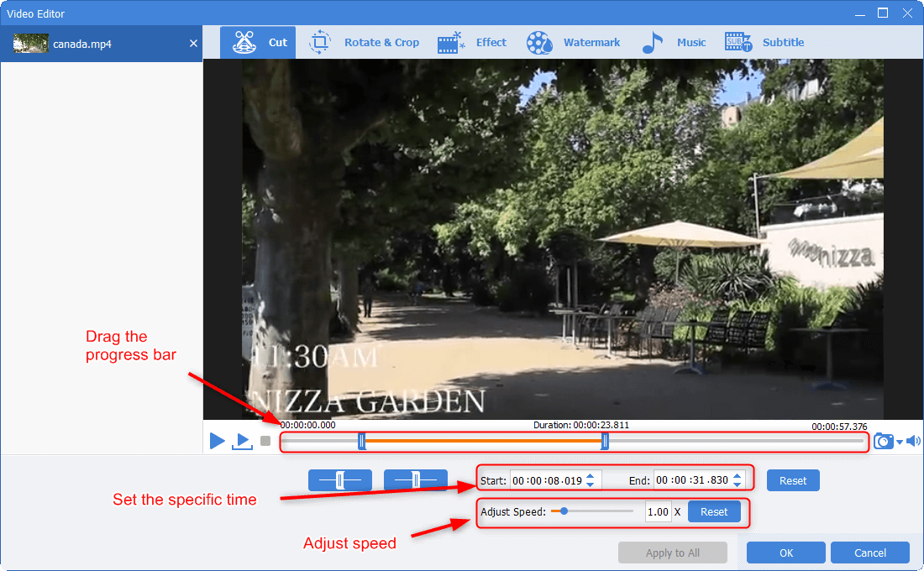Play the selected clip segment
The width and height of the screenshot is (924, 571).
pos(242,441)
